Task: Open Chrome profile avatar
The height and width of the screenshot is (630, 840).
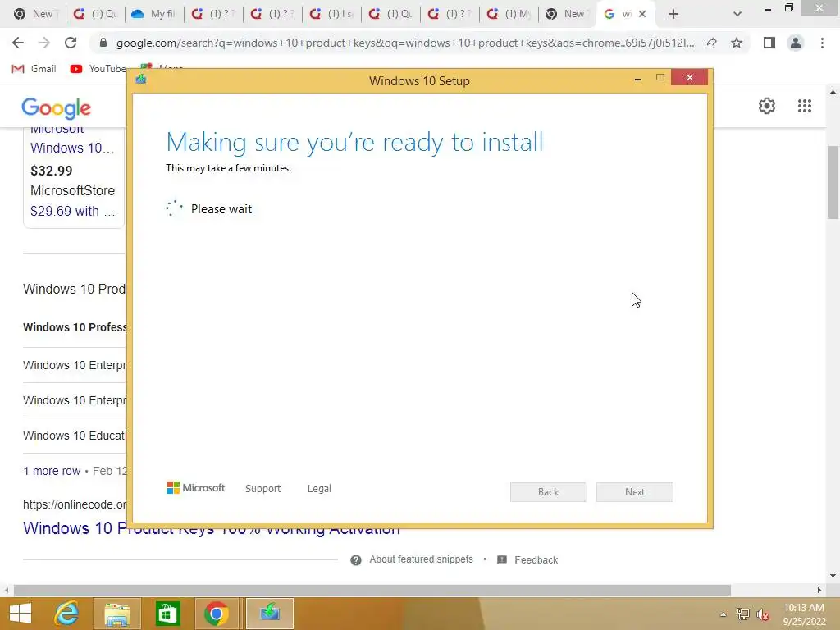Action: click(796, 43)
